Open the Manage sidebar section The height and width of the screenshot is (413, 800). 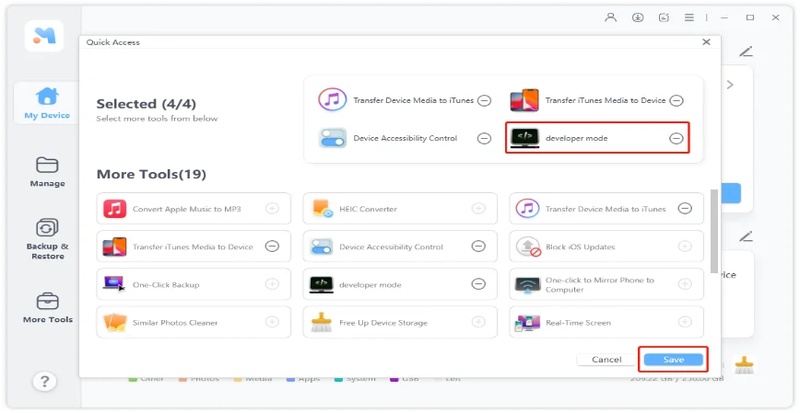(47, 172)
